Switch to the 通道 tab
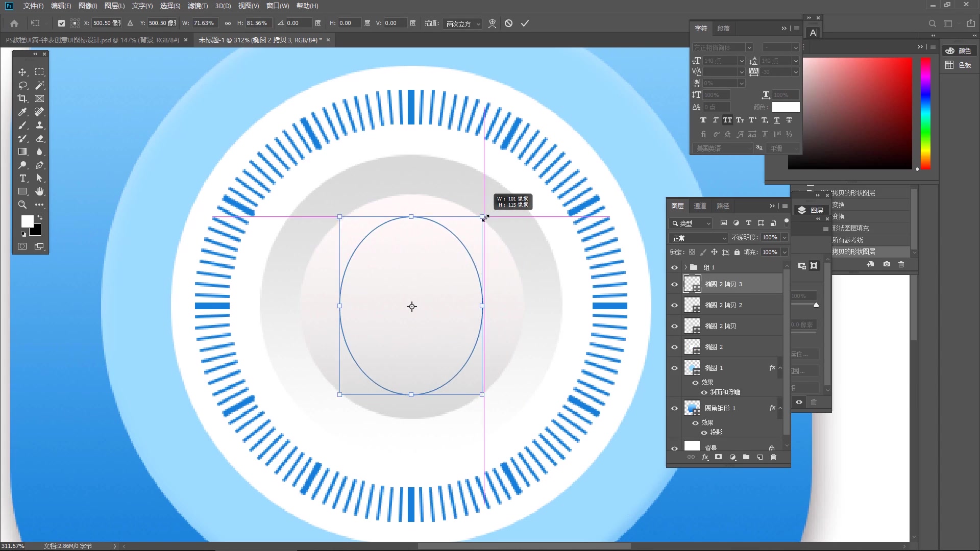Image resolution: width=980 pixels, height=551 pixels. pyautogui.click(x=700, y=206)
